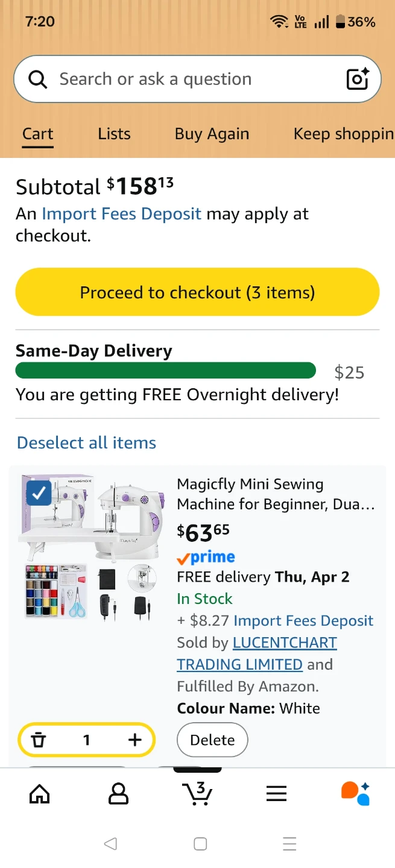
Task: Tap the magnifying glass search icon
Action: [37, 79]
